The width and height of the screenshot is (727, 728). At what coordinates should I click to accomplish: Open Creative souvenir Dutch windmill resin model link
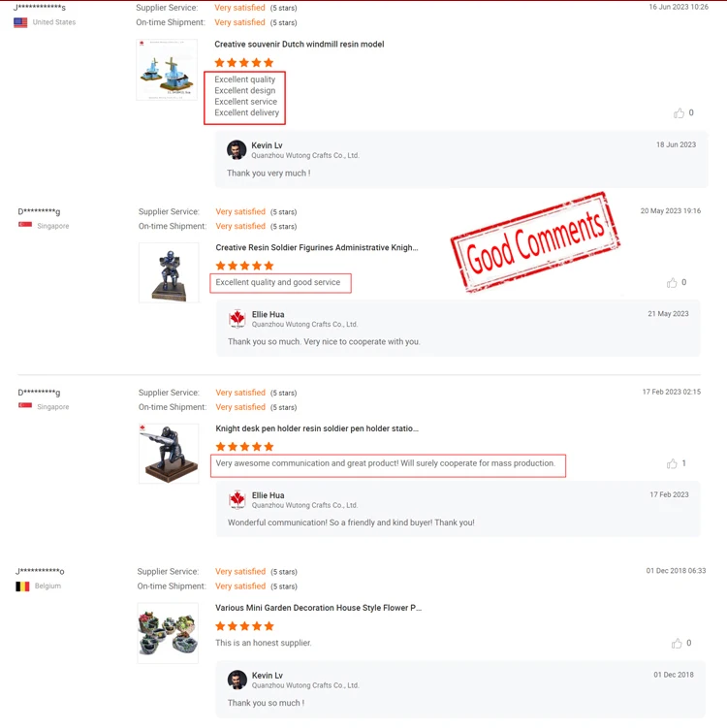[299, 45]
